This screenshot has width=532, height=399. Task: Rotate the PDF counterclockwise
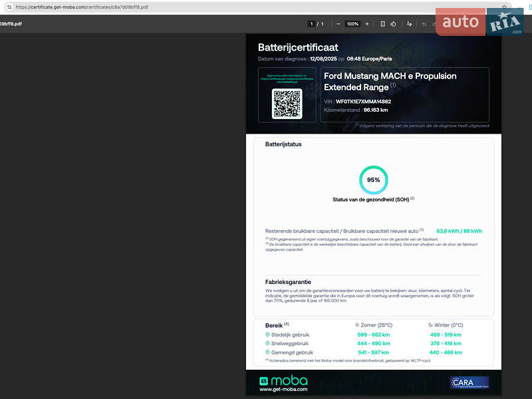pyautogui.click(x=393, y=24)
